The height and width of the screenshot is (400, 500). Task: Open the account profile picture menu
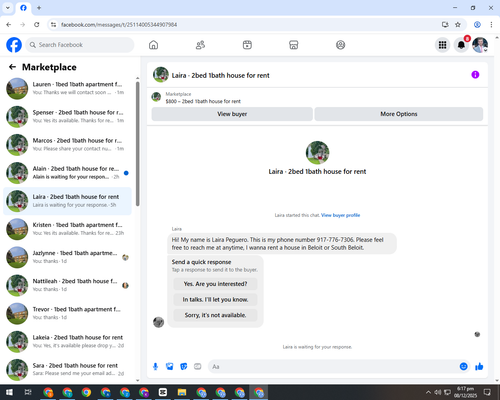[480, 45]
